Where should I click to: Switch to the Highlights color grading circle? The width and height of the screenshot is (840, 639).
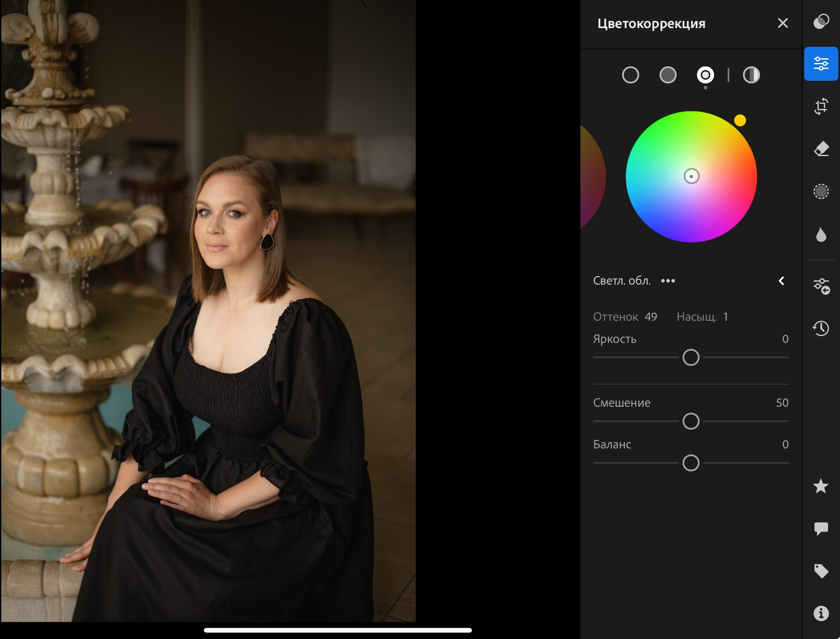pyautogui.click(x=705, y=75)
